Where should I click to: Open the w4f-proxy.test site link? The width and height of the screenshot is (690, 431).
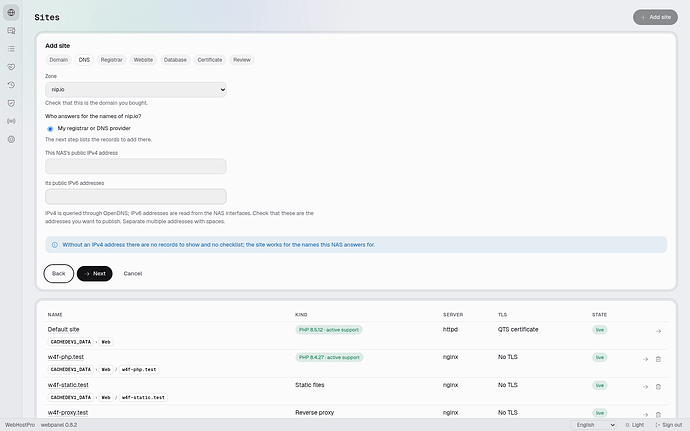click(x=68, y=413)
